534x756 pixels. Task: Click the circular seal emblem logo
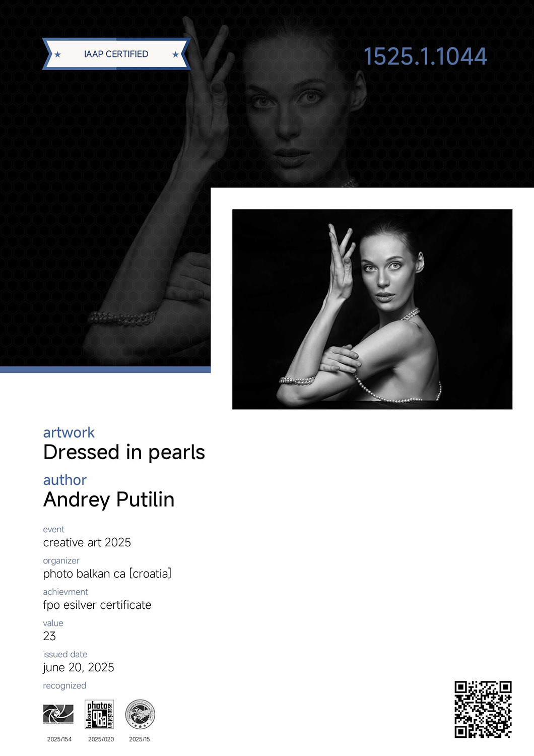pyautogui.click(x=140, y=714)
